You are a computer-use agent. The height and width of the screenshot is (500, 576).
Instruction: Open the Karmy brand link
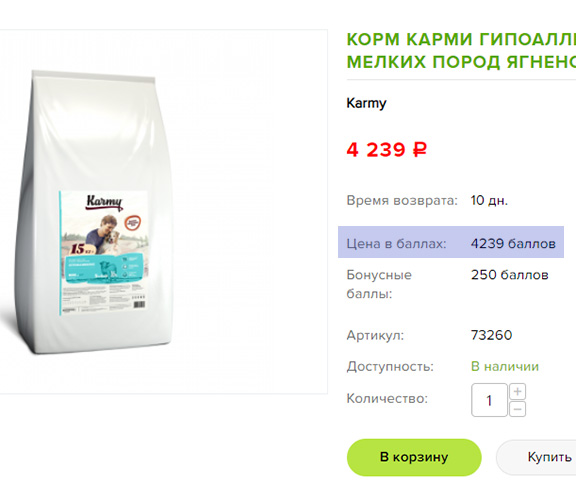point(366,103)
